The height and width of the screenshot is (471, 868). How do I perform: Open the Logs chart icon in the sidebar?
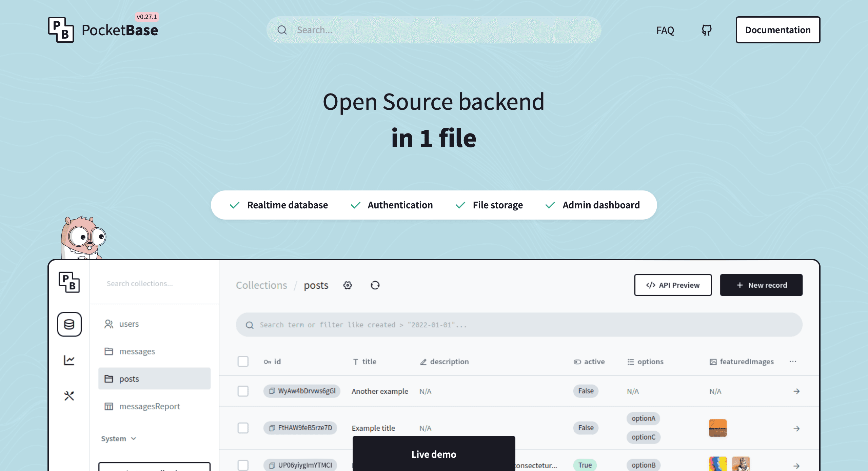coord(69,360)
